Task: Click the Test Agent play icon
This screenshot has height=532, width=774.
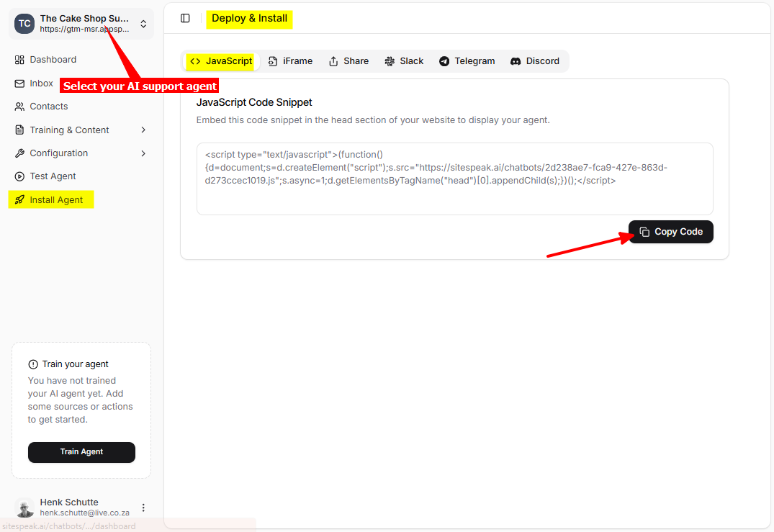Action: pyautogui.click(x=19, y=176)
